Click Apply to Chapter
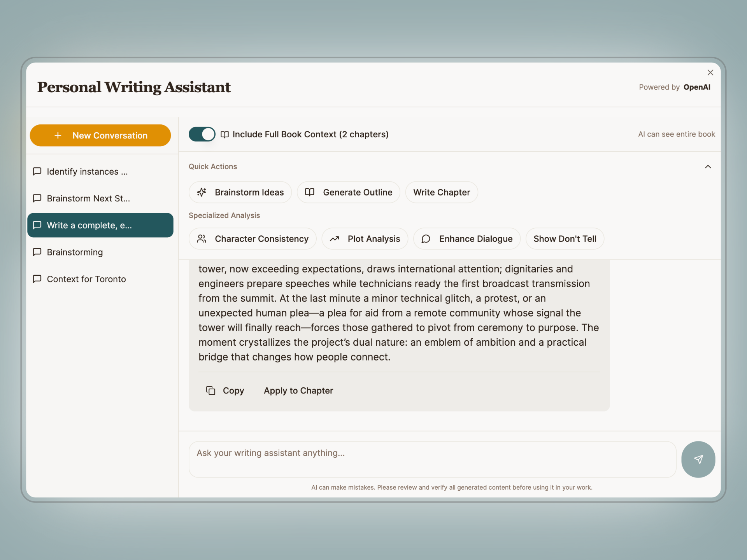 pos(298,390)
